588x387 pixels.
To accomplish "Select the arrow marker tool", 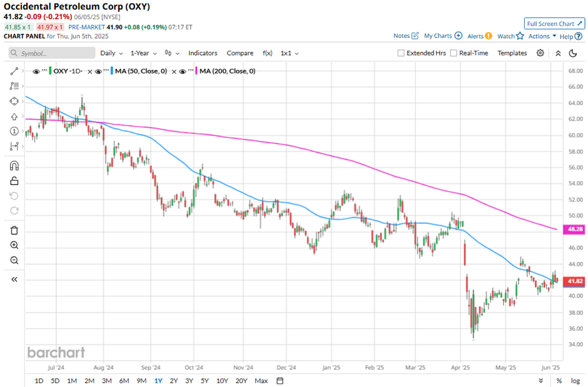I will (x=14, y=116).
